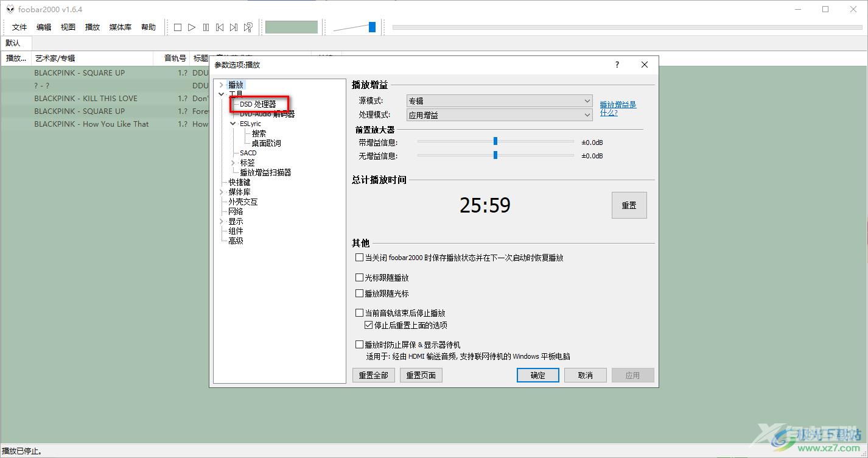
Task: Click the 重置页面 button
Action: tap(421, 375)
